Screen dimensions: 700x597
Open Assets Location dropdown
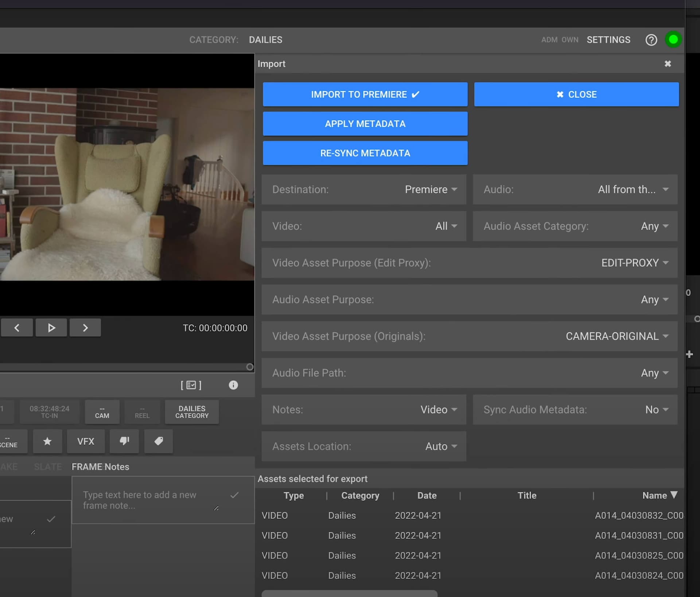coord(364,446)
